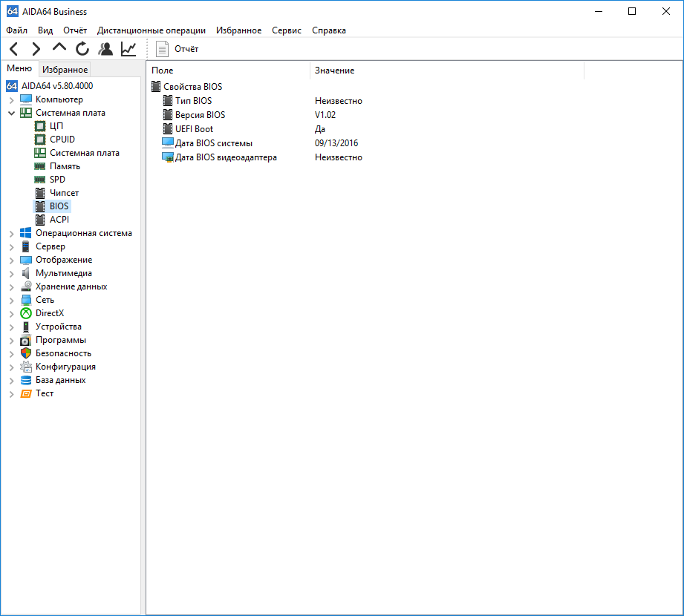
Task: Expand the Сеть node
Action: click(11, 301)
